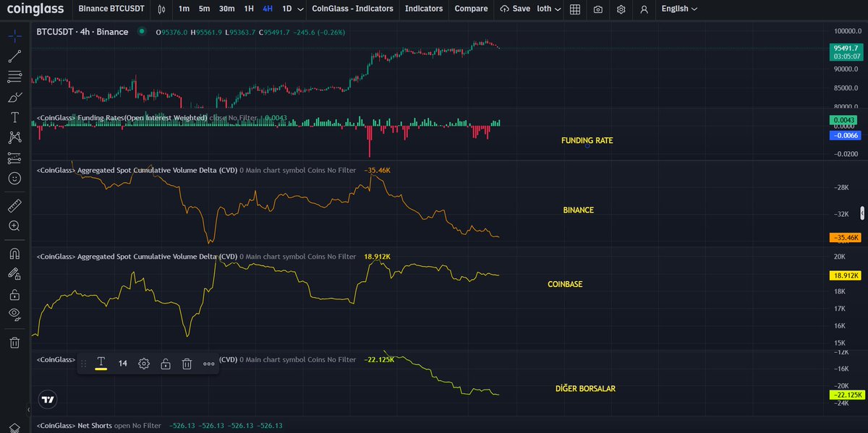Lock the selected text drawing
Screen dimensions: 868x433
pyautogui.click(x=166, y=364)
